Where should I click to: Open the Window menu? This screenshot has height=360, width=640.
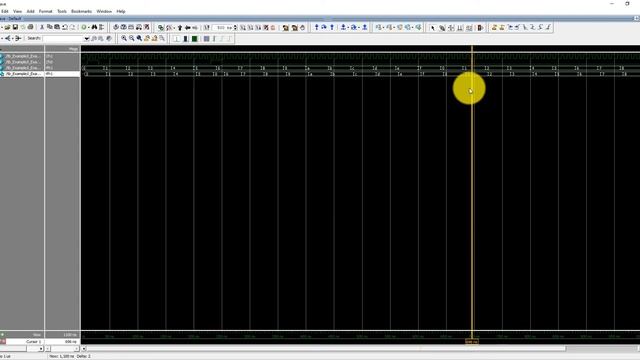coord(104,11)
